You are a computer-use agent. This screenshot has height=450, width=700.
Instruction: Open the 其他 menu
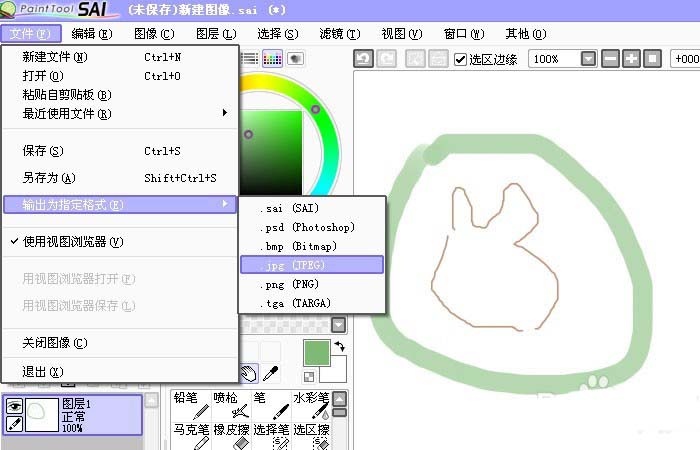pyautogui.click(x=525, y=33)
